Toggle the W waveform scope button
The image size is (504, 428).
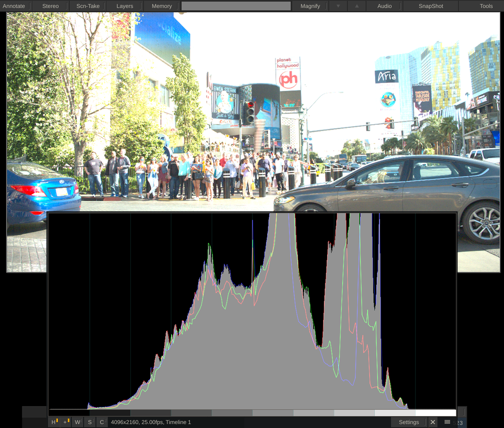click(78, 422)
